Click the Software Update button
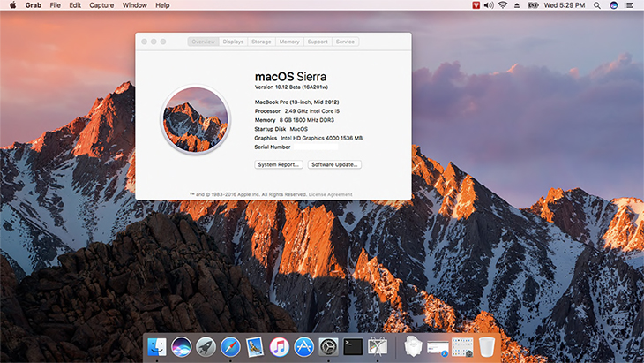The width and height of the screenshot is (644, 363). (334, 164)
